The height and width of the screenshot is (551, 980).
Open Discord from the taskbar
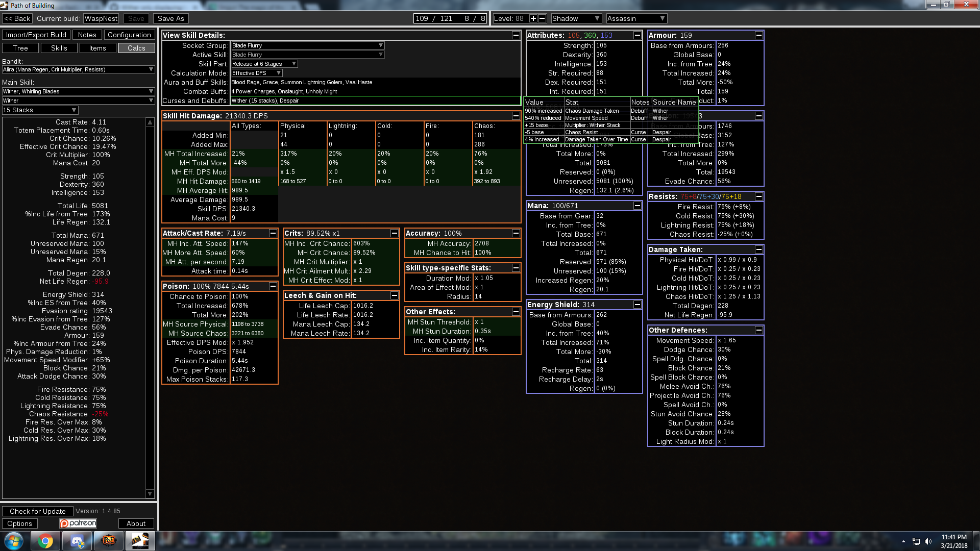point(77,541)
